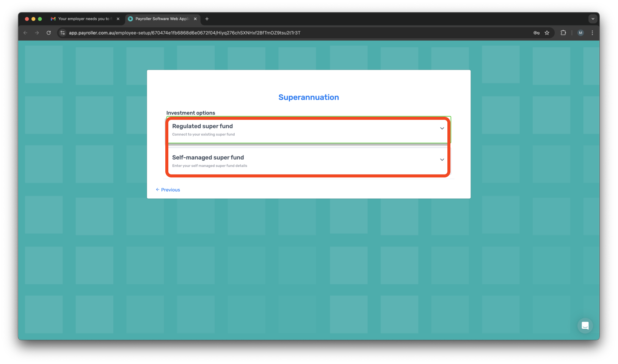The height and width of the screenshot is (364, 618).
Task: Select Regulated super fund heading
Action: coord(202,126)
